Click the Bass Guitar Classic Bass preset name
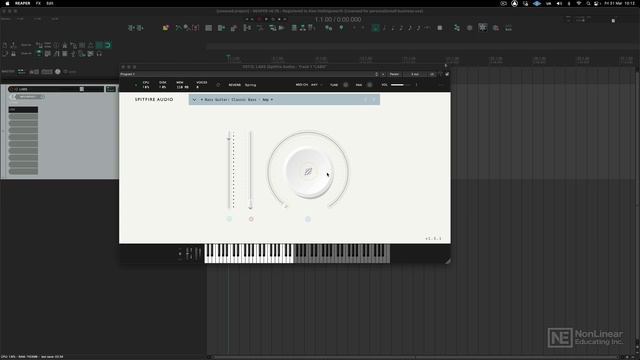 pyautogui.click(x=237, y=100)
